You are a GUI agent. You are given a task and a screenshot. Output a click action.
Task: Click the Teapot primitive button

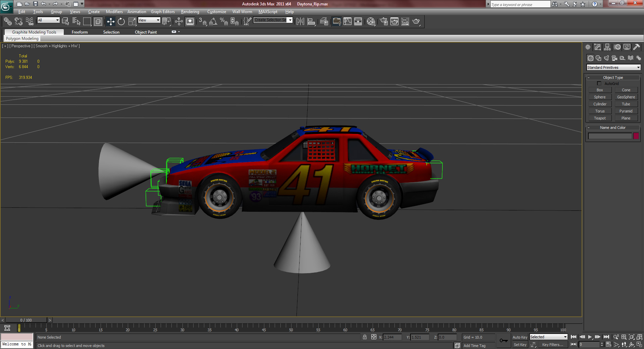(x=600, y=118)
